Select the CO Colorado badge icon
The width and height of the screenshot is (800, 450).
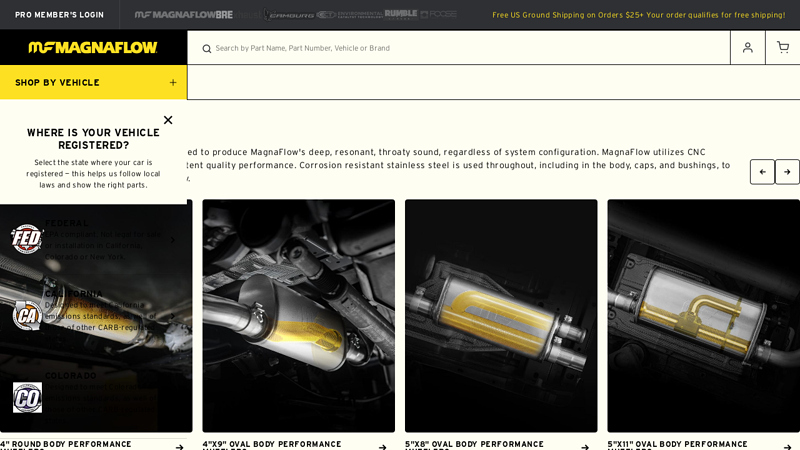tap(27, 397)
